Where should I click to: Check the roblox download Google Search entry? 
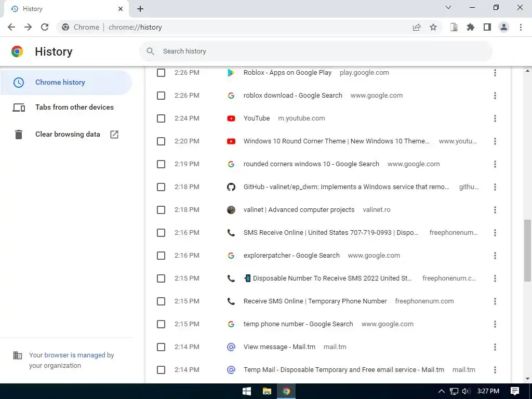(x=161, y=96)
